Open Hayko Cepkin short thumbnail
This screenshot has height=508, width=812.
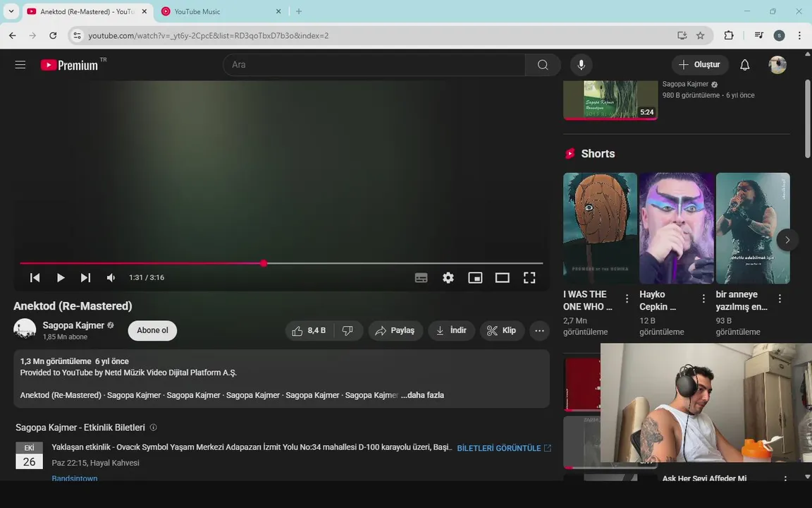(677, 228)
